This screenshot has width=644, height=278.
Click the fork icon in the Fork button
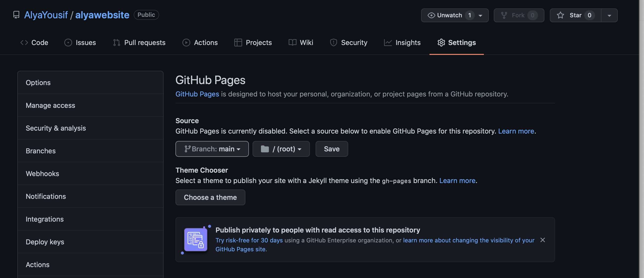coord(504,15)
